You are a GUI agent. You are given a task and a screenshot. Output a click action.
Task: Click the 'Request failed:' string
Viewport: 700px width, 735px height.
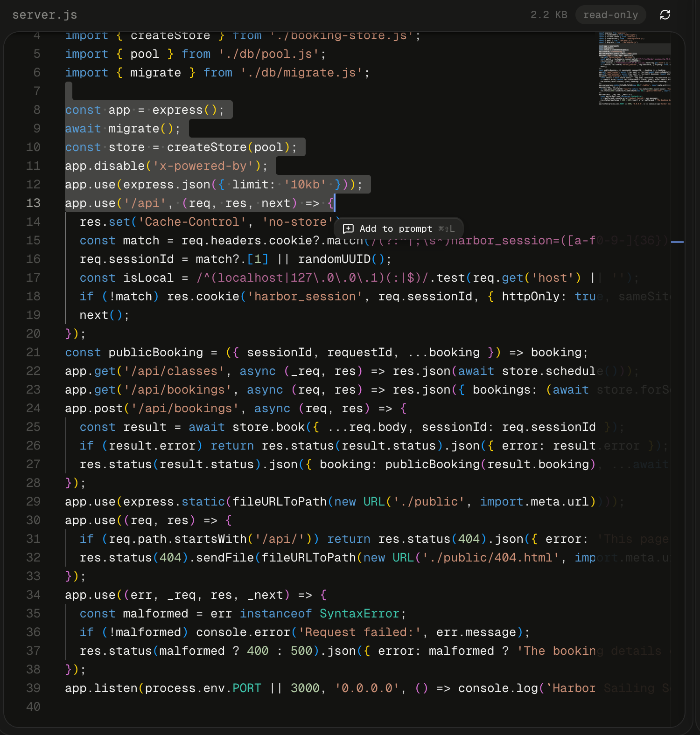click(359, 632)
